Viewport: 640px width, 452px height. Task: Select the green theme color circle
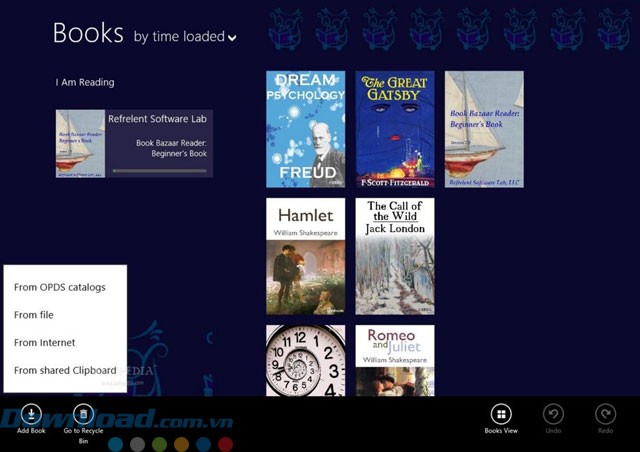pos(160,444)
